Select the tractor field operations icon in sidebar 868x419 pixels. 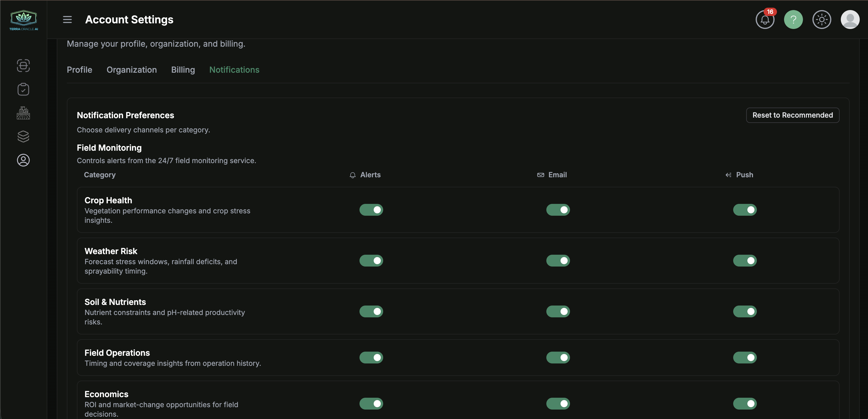coord(23,113)
